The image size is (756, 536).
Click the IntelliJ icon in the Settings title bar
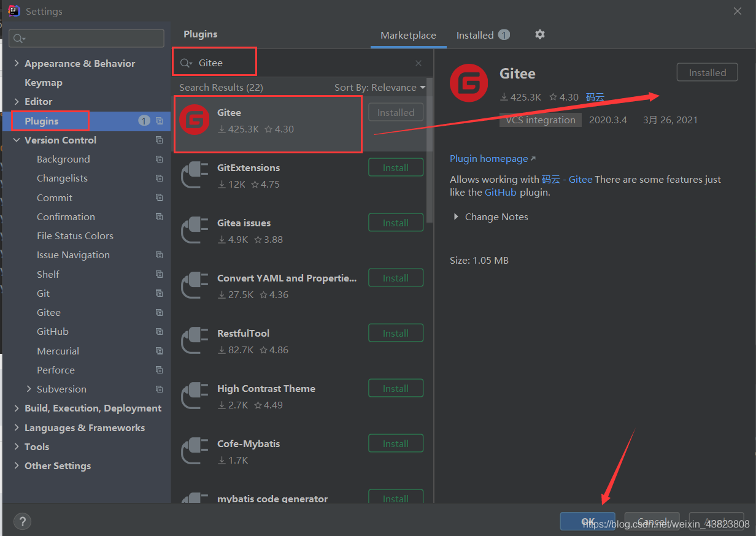point(13,10)
